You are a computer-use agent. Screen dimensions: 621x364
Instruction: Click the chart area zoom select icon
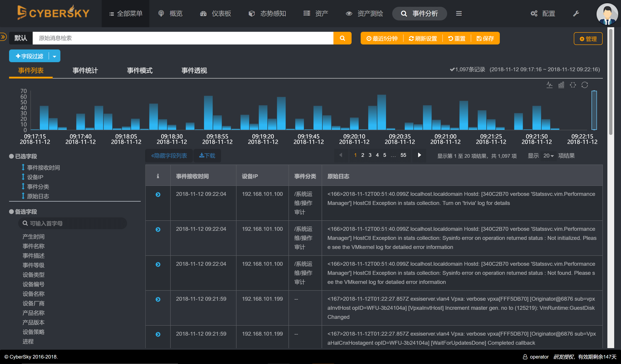pos(573,85)
